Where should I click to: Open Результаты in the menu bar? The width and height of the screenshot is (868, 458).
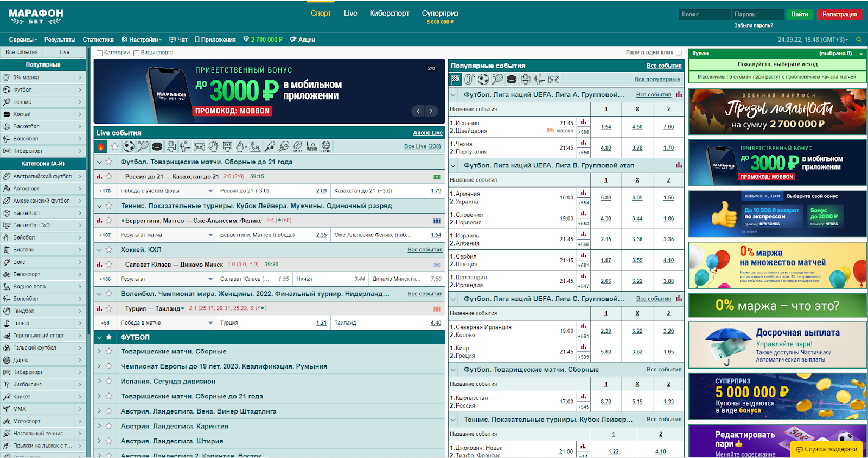(x=60, y=40)
